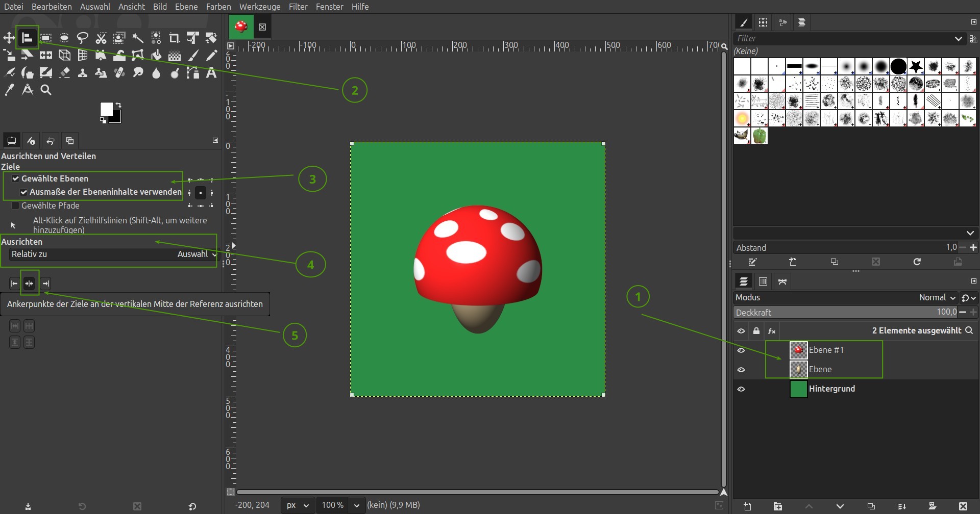Open the Farben menu
This screenshot has height=514, width=980.
click(x=218, y=7)
